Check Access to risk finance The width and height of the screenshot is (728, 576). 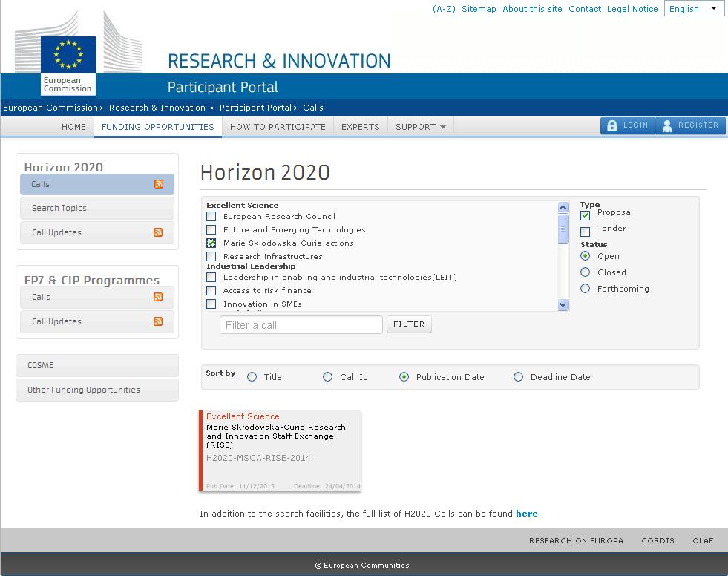(x=211, y=291)
